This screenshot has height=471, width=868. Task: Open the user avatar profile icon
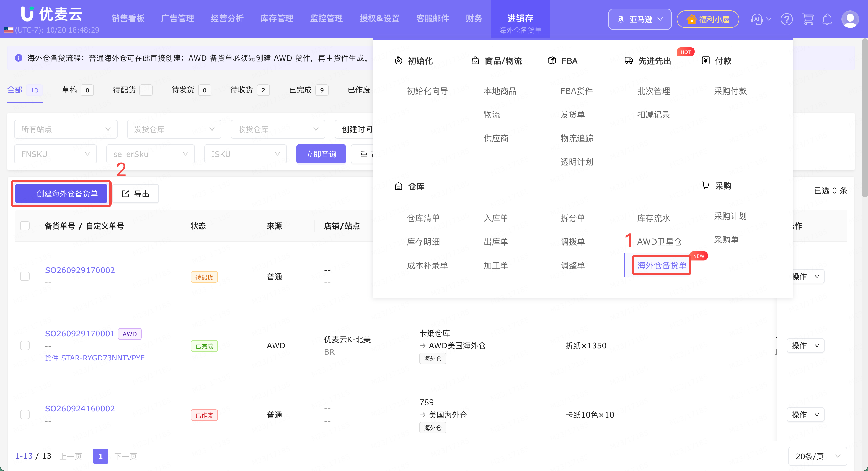click(850, 19)
